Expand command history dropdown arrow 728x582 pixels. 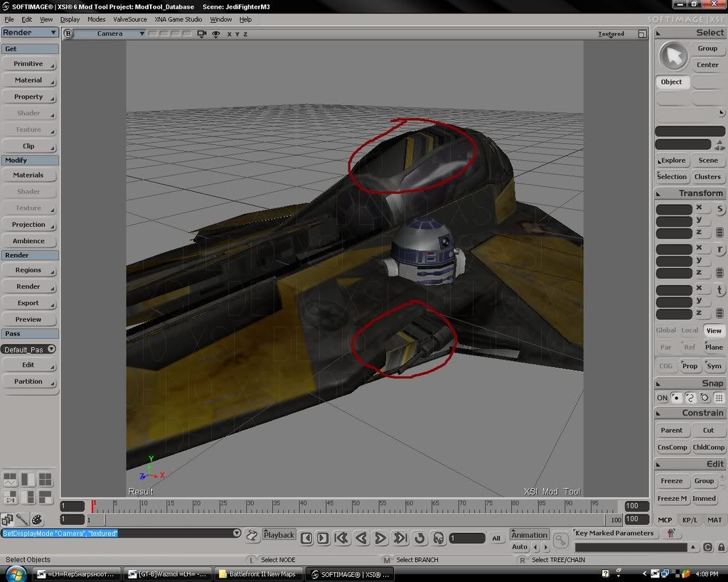pyautogui.click(x=237, y=533)
